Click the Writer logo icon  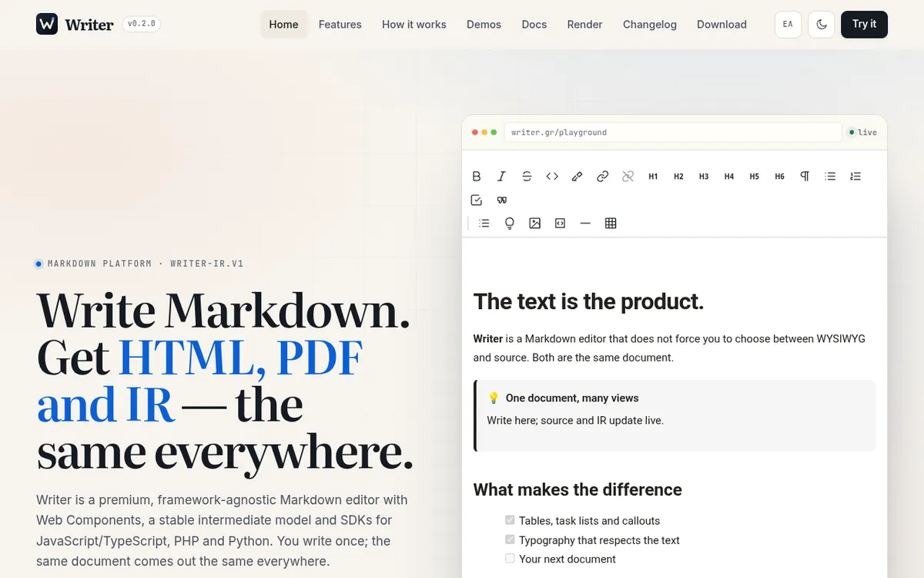(47, 24)
